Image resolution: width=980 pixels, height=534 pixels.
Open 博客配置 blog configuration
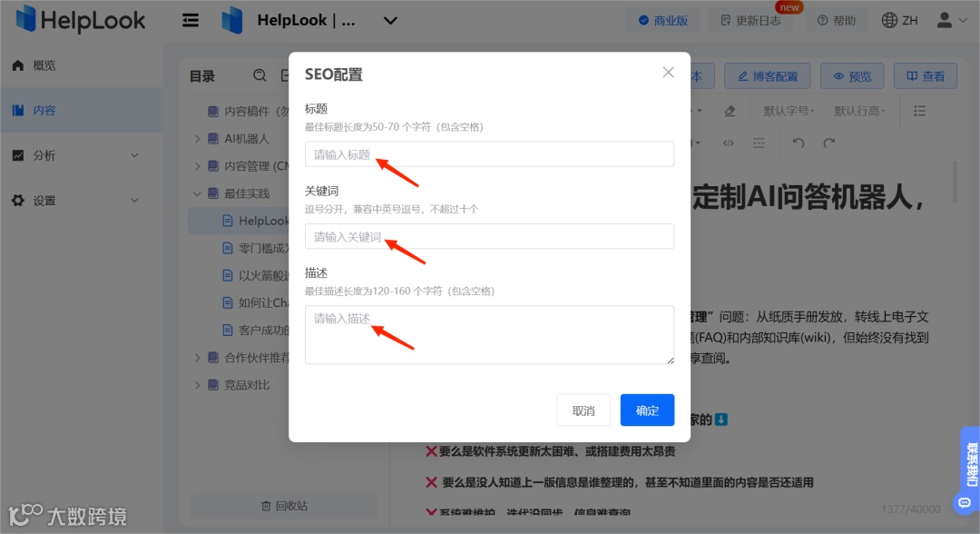(x=767, y=75)
